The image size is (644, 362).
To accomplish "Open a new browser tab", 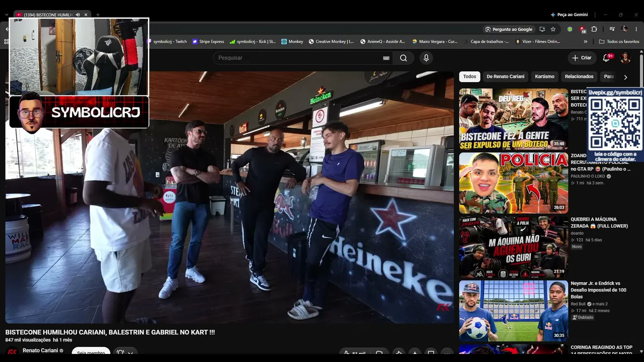I will (98, 15).
